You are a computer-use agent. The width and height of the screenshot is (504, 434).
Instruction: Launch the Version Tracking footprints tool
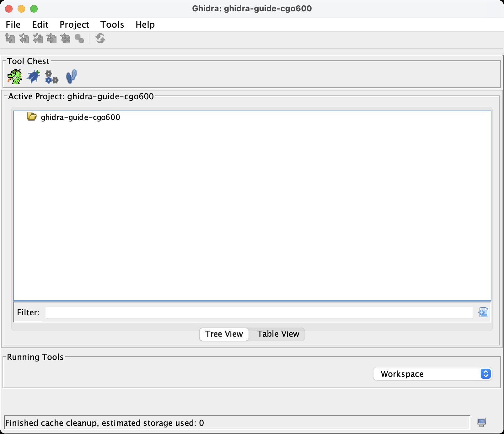pyautogui.click(x=71, y=77)
